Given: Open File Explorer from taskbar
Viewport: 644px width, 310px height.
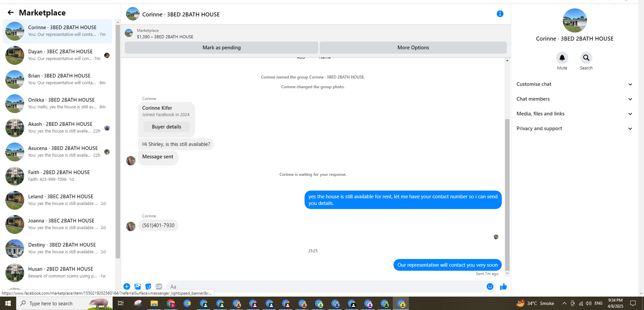Looking at the screenshot, I should click(x=154, y=303).
